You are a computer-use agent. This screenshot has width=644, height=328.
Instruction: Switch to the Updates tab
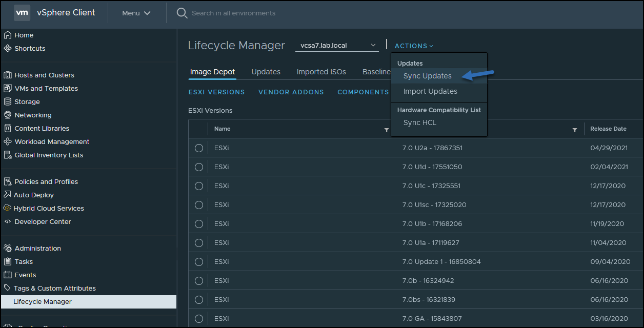(x=266, y=72)
